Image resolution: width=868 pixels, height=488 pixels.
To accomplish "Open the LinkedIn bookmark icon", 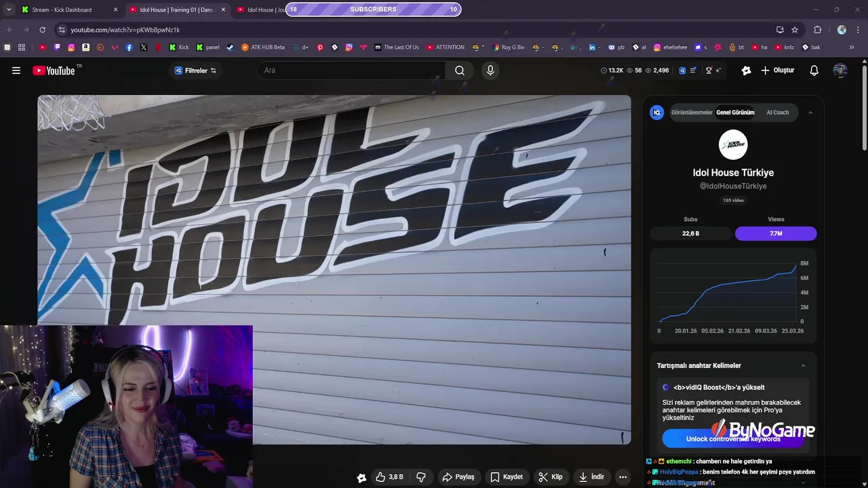I will tap(592, 47).
